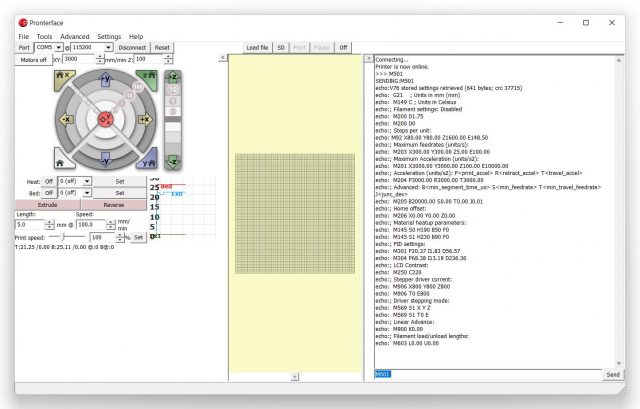Screen dimensions: 640x409
Task: Adjust the print speed percent spinner
Action: click(120, 237)
